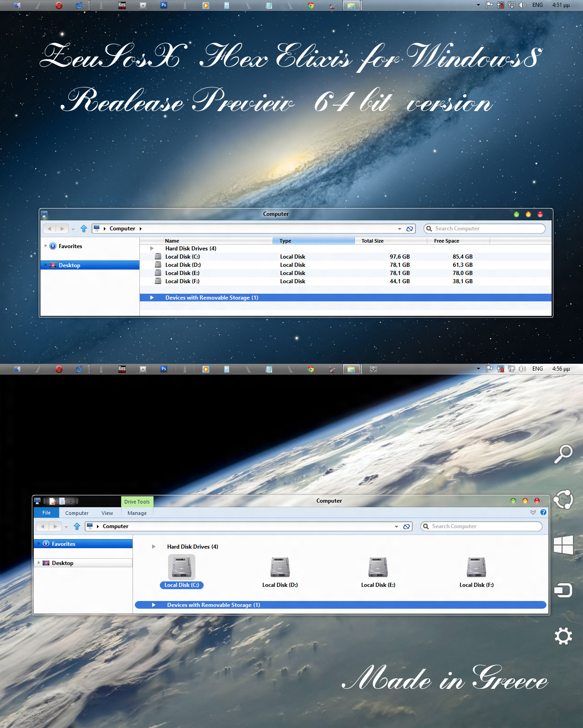Select Local Disk (E:) drive icon

[378, 568]
